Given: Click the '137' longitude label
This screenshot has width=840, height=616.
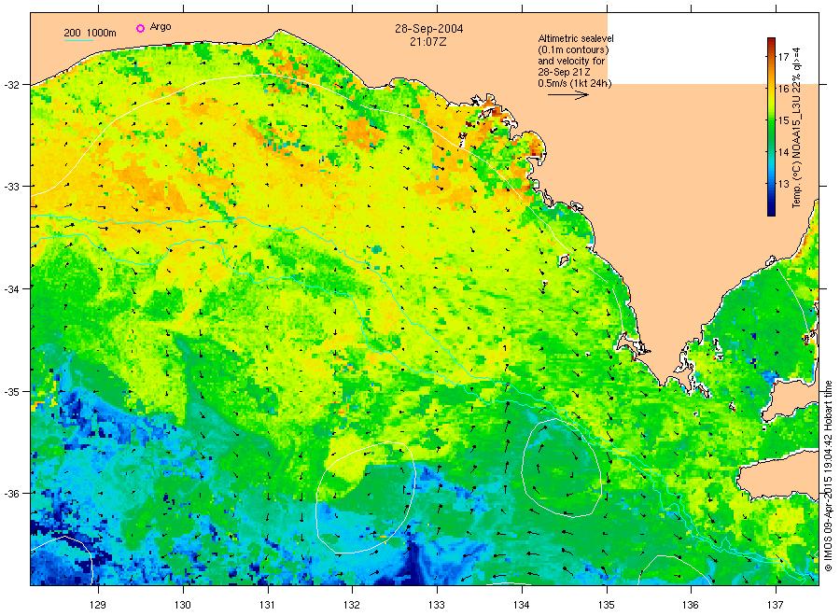Looking at the screenshot, I should [776, 606].
